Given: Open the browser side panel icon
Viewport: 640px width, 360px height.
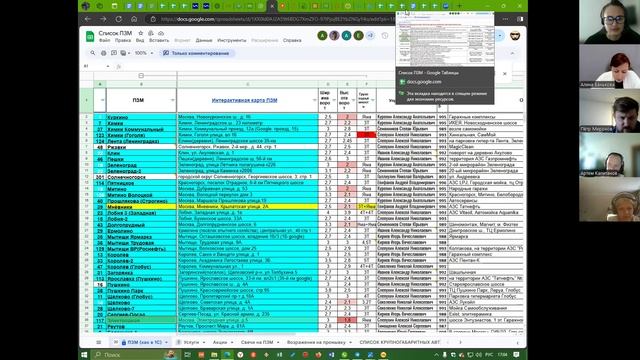Looking at the screenshot, I should coord(520,19).
